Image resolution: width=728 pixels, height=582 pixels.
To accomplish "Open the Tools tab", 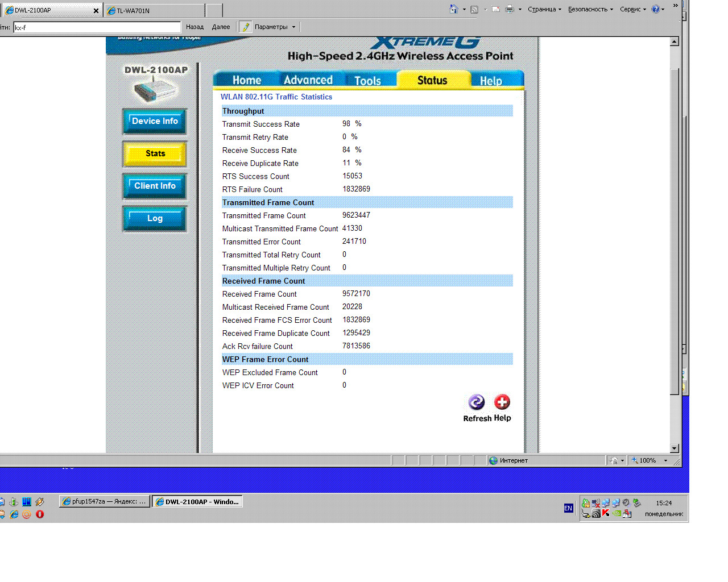I will pos(367,81).
